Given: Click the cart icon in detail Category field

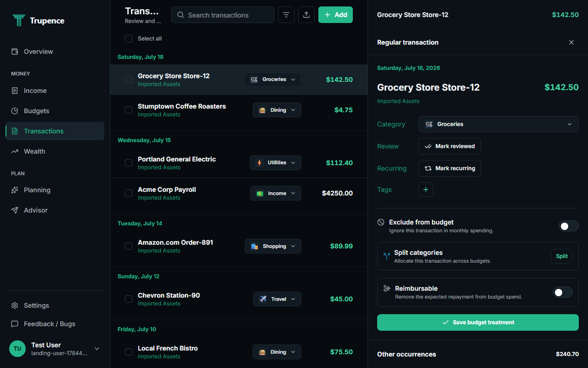Looking at the screenshot, I should click(x=429, y=124).
